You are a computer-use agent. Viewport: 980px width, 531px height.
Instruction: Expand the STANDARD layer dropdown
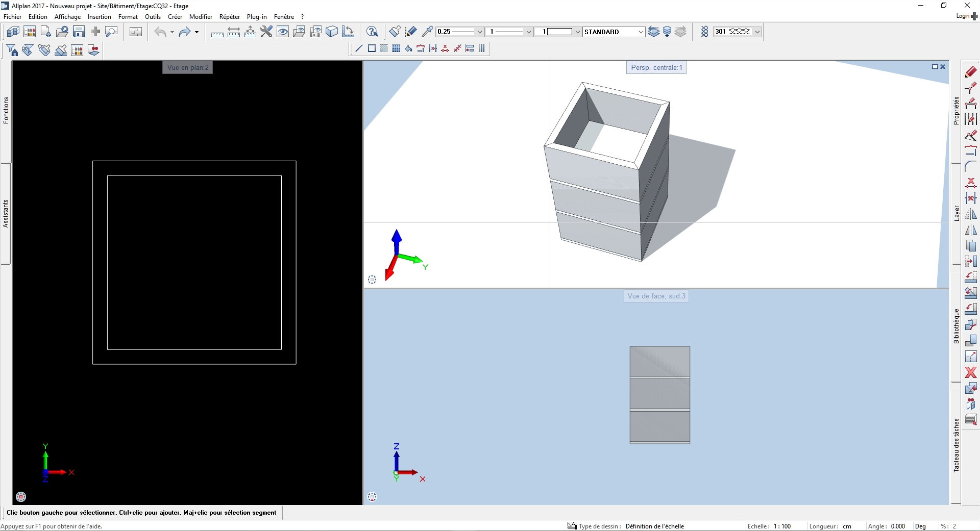[641, 32]
